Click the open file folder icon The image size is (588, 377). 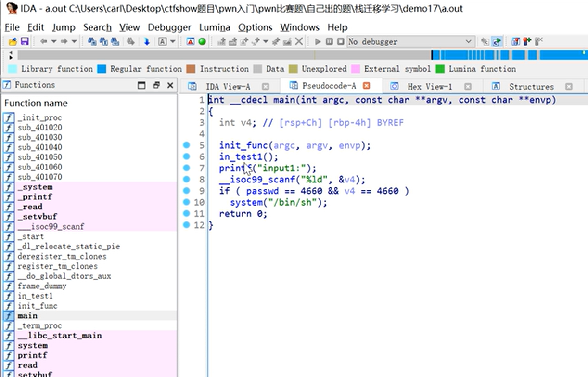(x=13, y=42)
